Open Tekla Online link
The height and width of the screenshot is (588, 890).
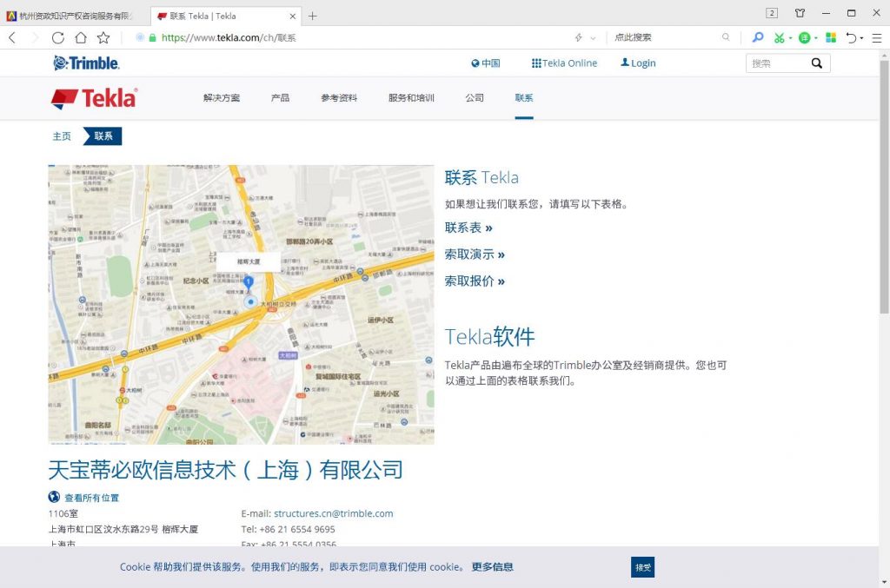[564, 63]
